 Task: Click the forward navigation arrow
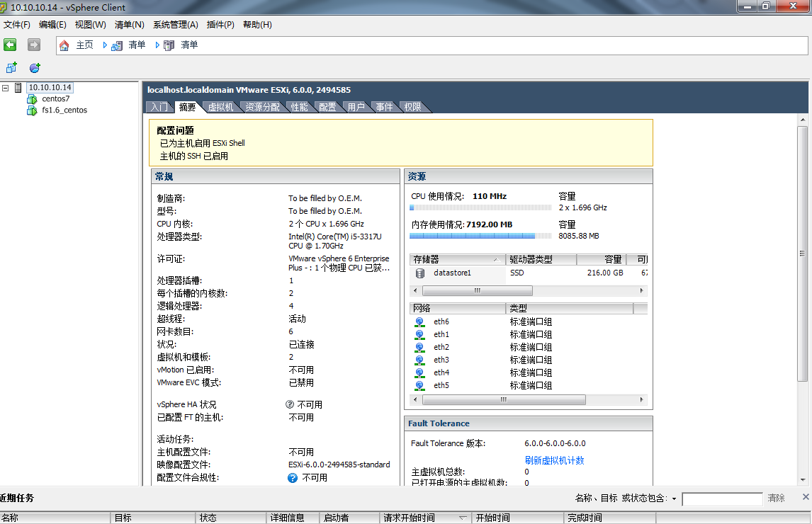pyautogui.click(x=33, y=44)
